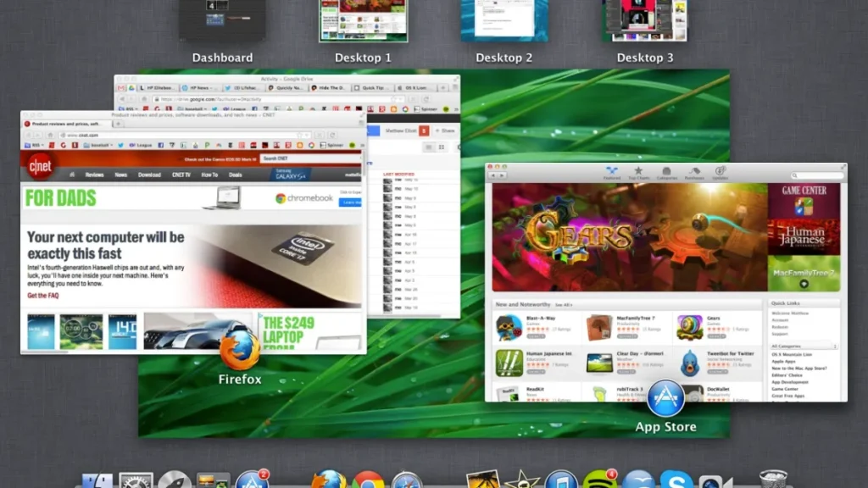
Task: Select Top Charts star in App Store toolbar
Action: click(638, 173)
